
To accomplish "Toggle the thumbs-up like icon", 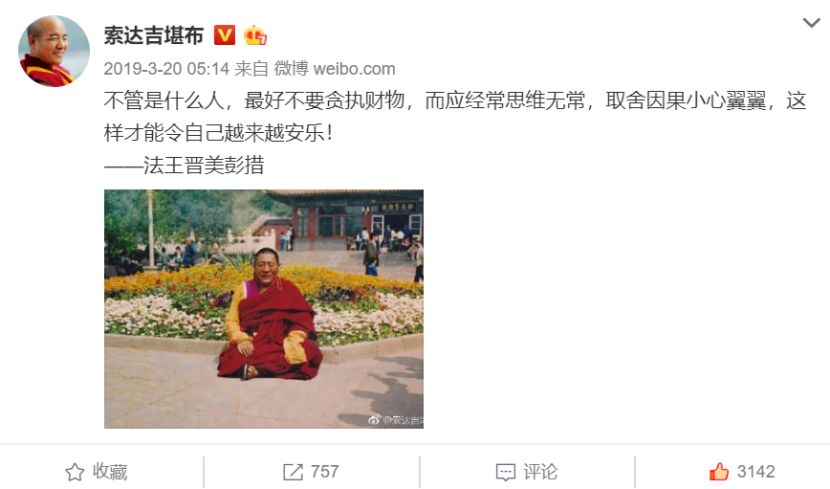I will coord(719,471).
